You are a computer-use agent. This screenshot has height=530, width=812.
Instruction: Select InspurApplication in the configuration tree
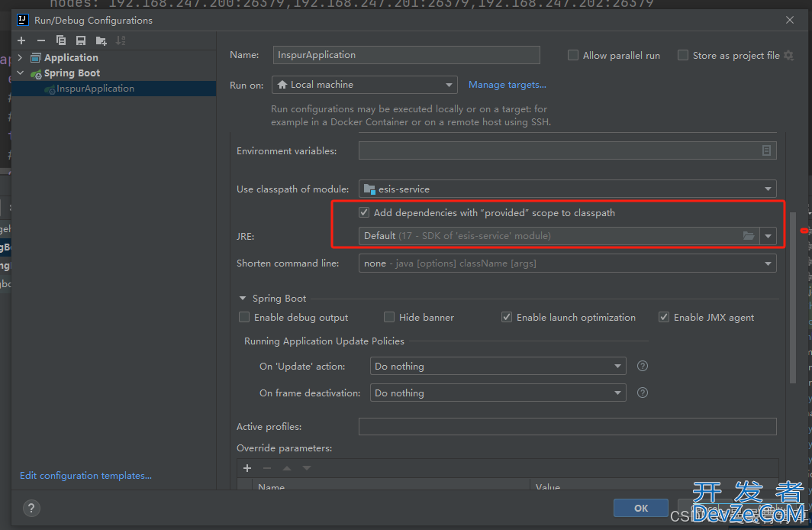click(95, 89)
